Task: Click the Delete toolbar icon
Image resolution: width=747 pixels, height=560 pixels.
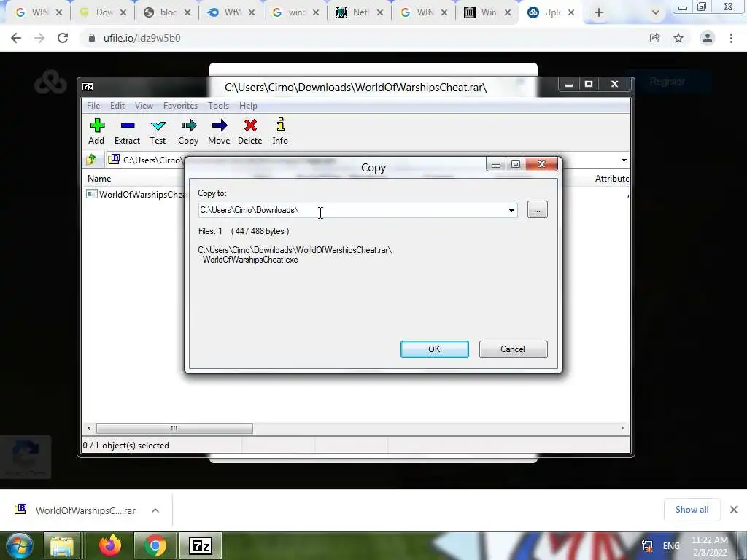Action: [x=250, y=131]
